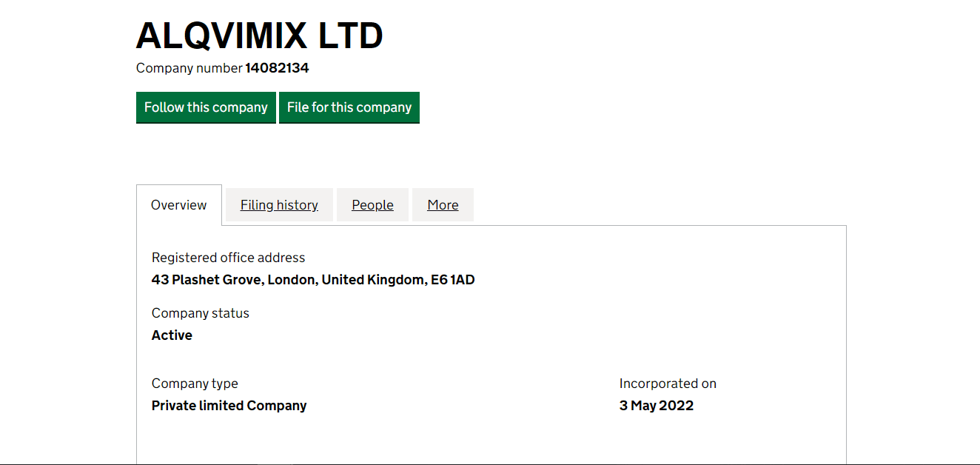The width and height of the screenshot is (980, 465).
Task: Click the Company status label
Action: pos(200,313)
